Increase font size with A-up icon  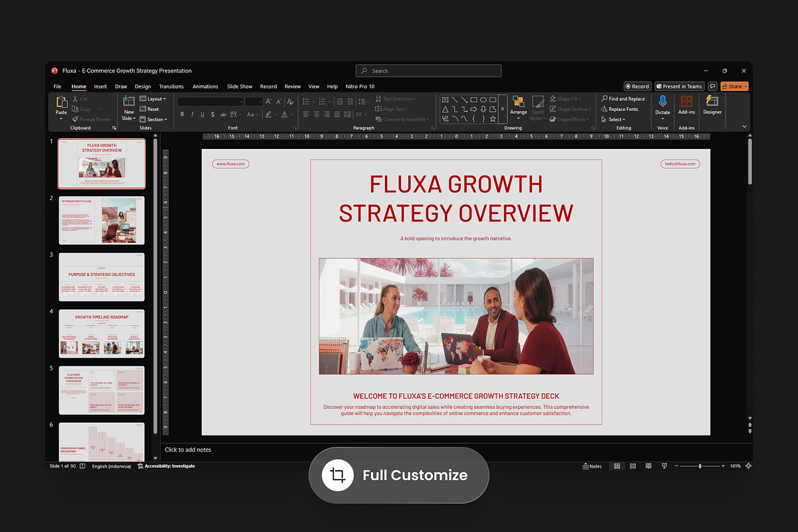(268, 101)
